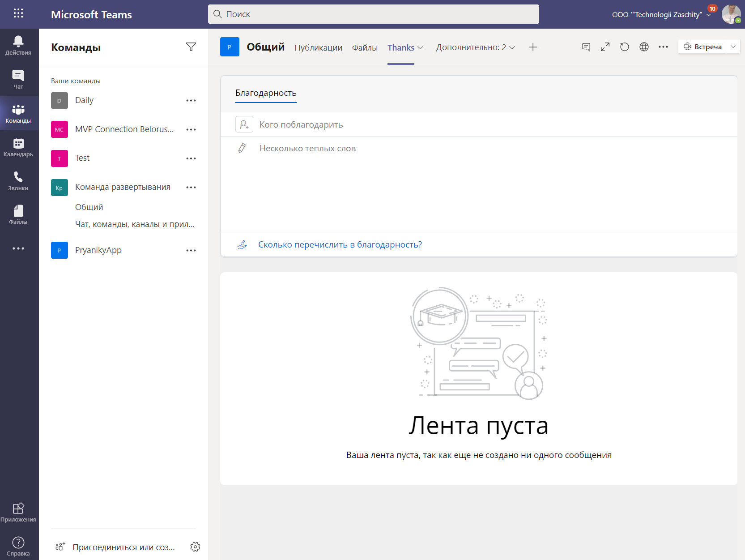Open the Публикации tab
Viewport: 745px width, 560px height.
pos(319,48)
